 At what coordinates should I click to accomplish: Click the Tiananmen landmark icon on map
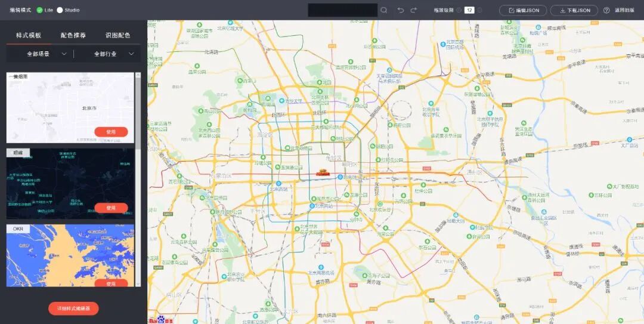coord(323,172)
